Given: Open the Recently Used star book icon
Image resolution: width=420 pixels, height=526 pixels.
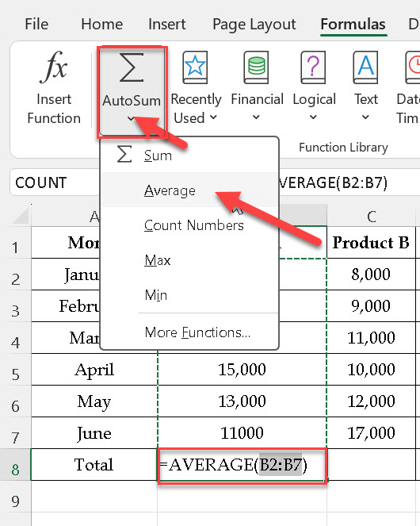Looking at the screenshot, I should pyautogui.click(x=195, y=67).
